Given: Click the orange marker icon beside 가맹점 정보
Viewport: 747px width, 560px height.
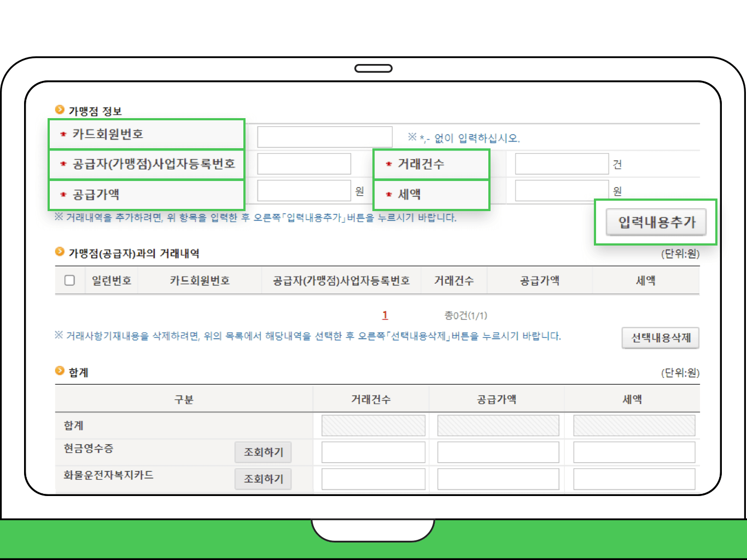Looking at the screenshot, I should click(x=60, y=108).
